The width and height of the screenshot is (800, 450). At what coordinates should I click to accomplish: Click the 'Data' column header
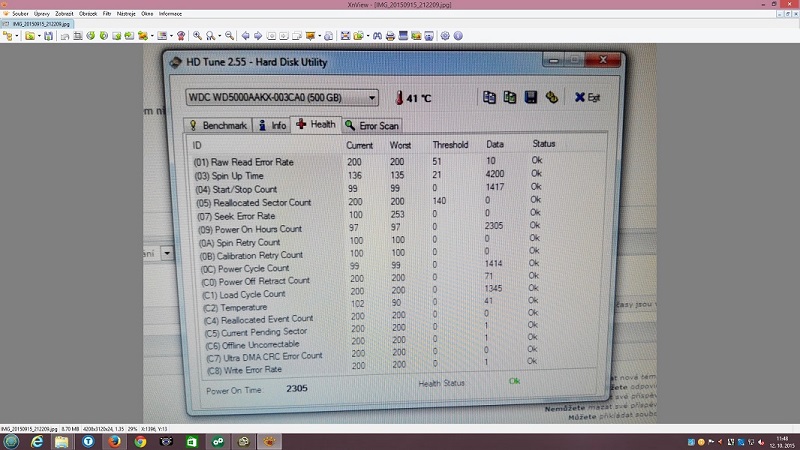495,144
